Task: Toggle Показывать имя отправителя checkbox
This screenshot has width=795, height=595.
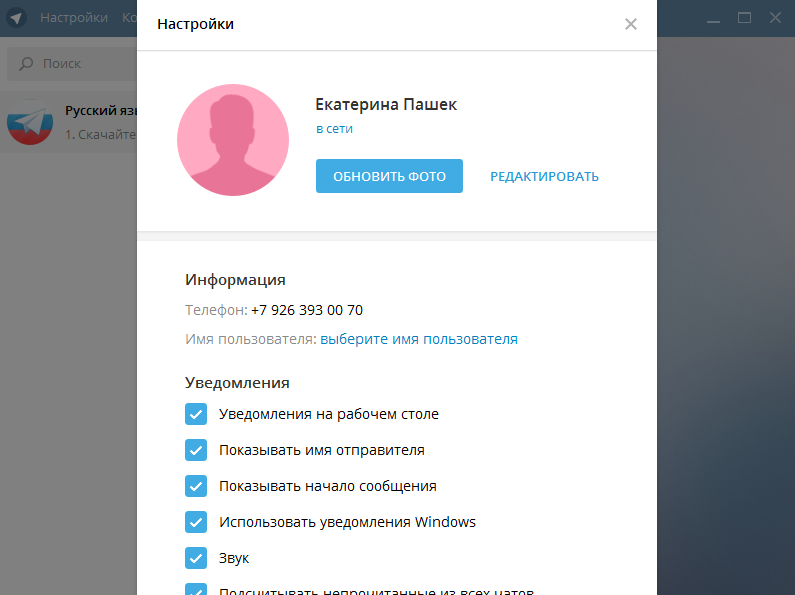Action: click(x=196, y=450)
